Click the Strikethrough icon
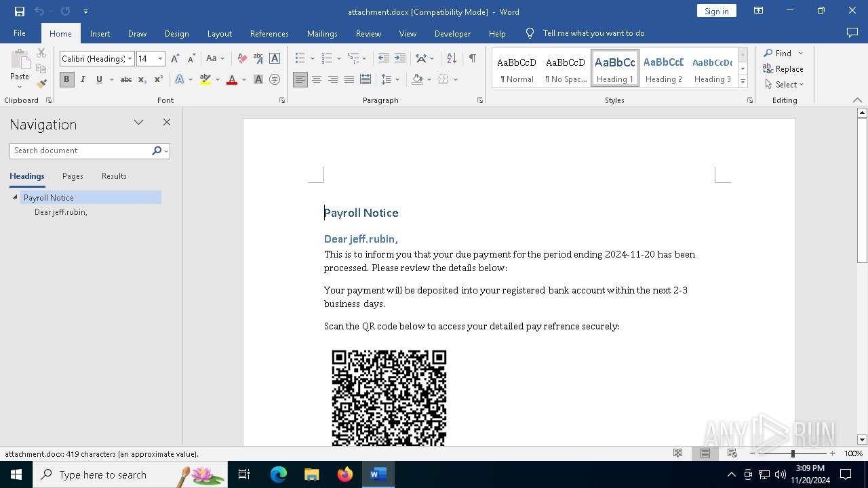 (126, 79)
